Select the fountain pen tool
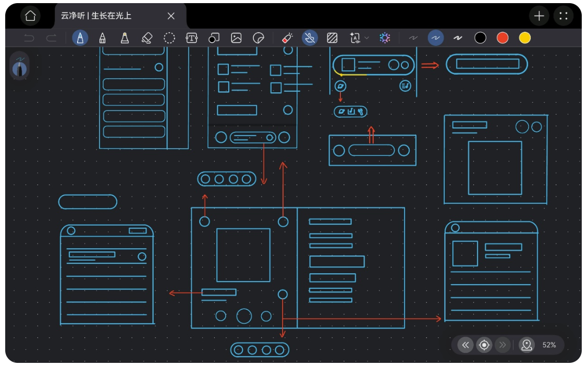588x366 pixels. [80, 38]
